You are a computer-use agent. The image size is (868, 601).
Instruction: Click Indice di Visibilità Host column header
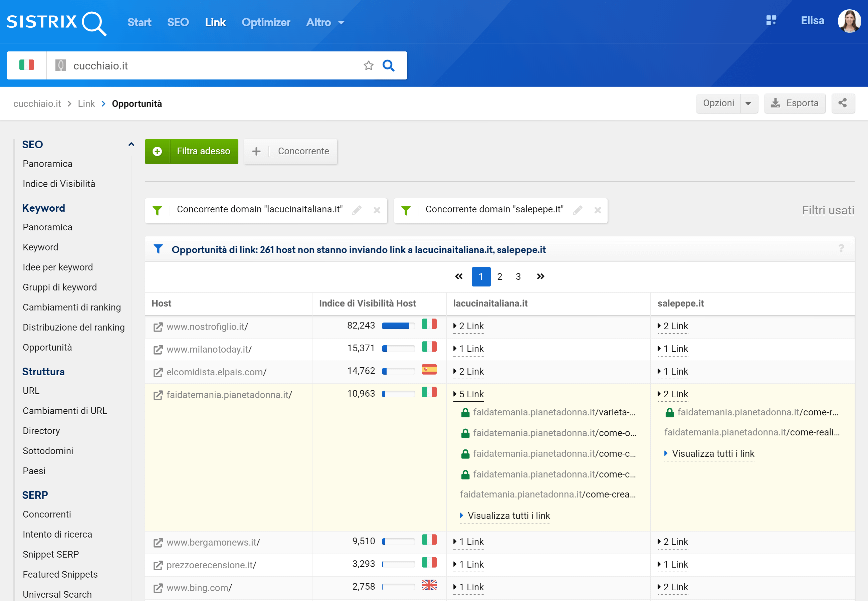(x=367, y=304)
